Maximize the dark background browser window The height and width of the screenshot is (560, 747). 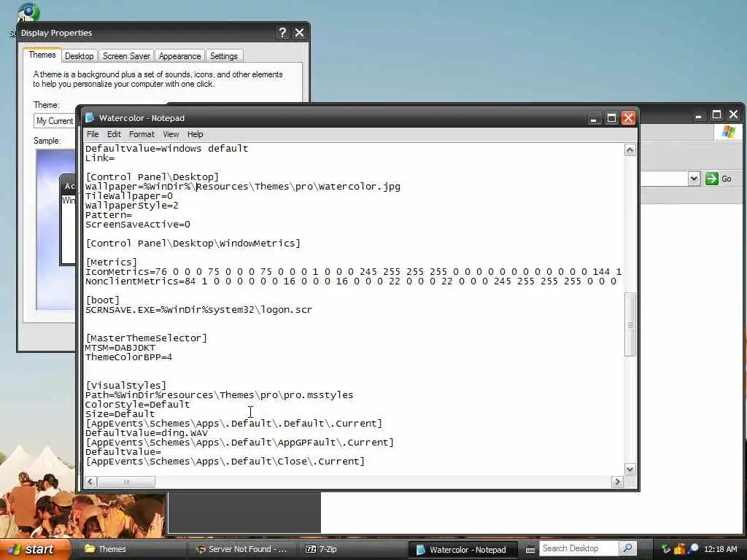pyautogui.click(x=716, y=114)
